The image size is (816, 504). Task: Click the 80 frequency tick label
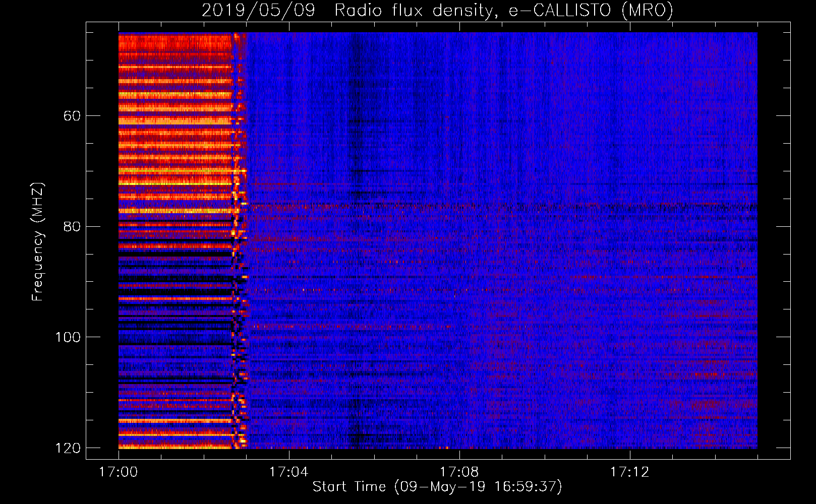[x=72, y=226]
